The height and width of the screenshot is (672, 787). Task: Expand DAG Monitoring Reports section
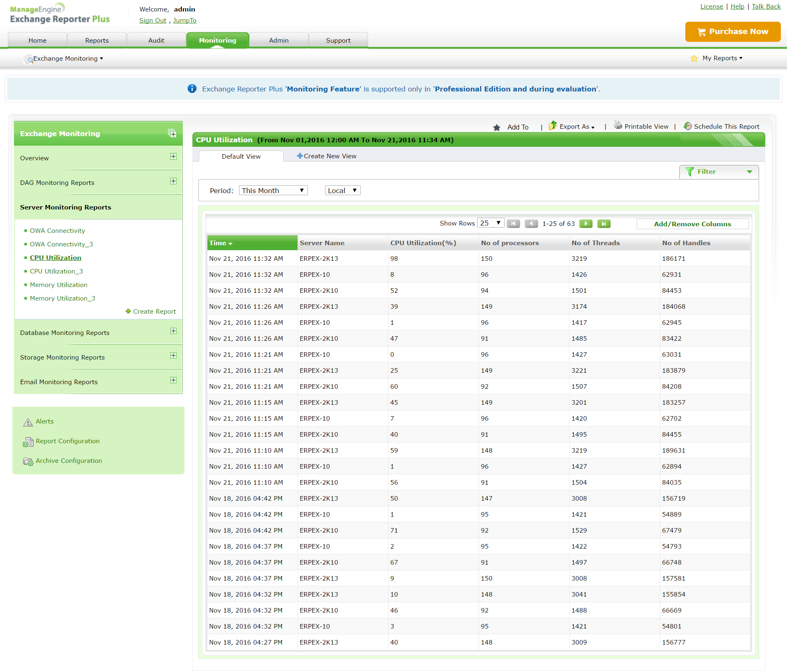tap(173, 181)
